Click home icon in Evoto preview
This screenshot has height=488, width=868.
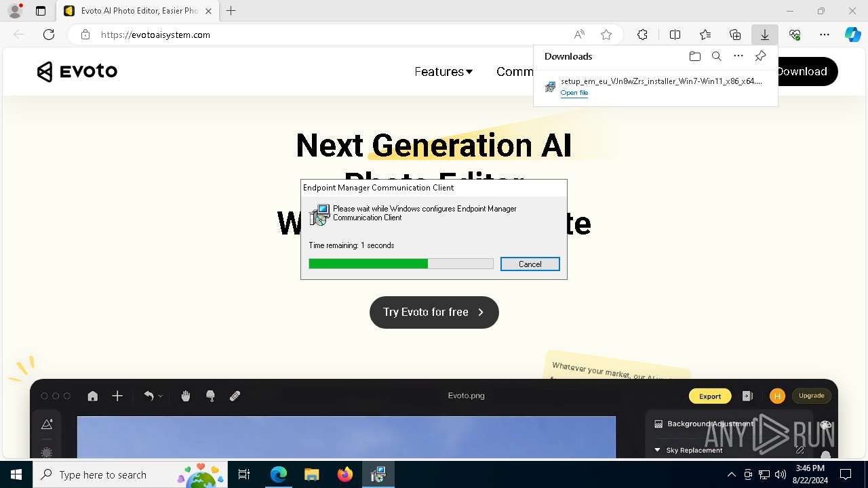point(93,396)
